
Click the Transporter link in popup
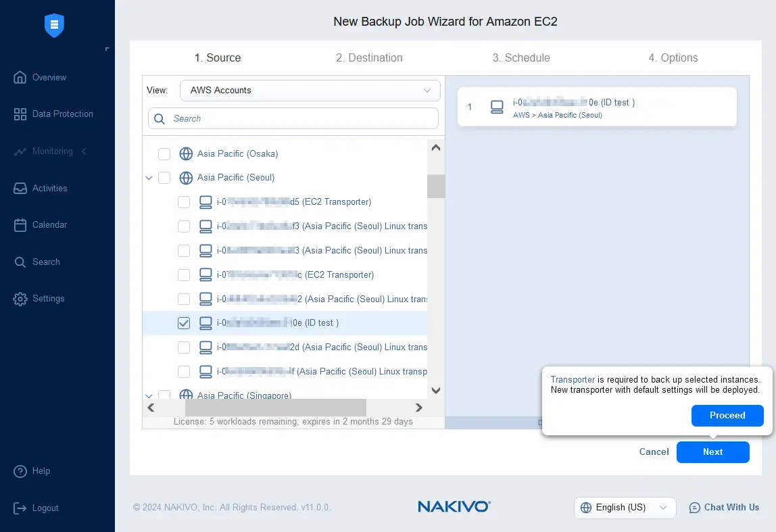[x=573, y=380]
